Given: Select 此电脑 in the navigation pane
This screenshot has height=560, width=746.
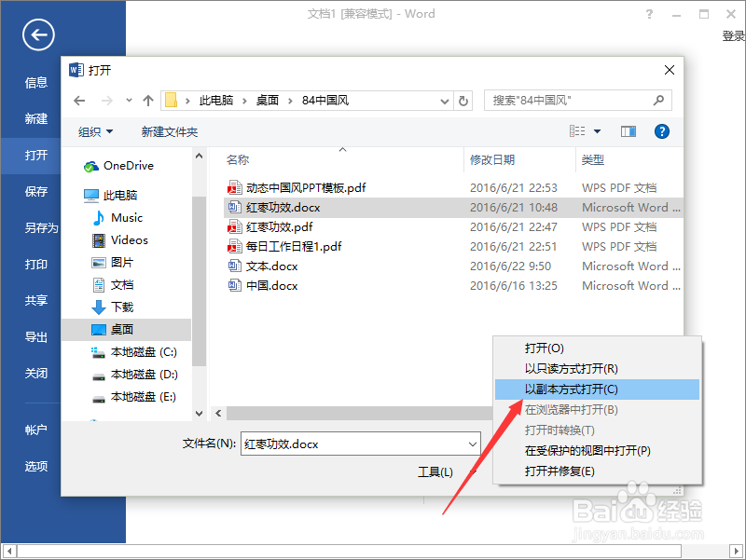Looking at the screenshot, I should 110,196.
